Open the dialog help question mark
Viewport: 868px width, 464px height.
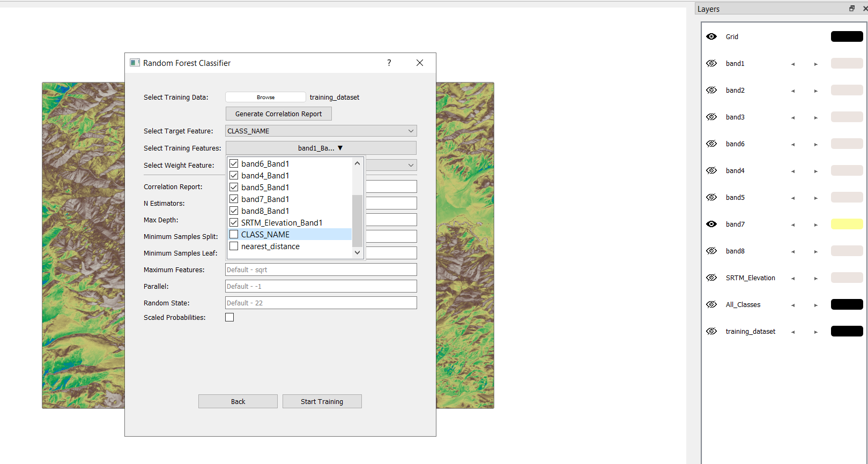pos(389,63)
